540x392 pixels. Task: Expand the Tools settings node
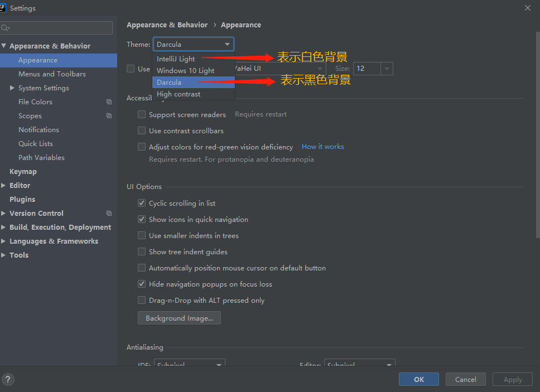pyautogui.click(x=3, y=255)
